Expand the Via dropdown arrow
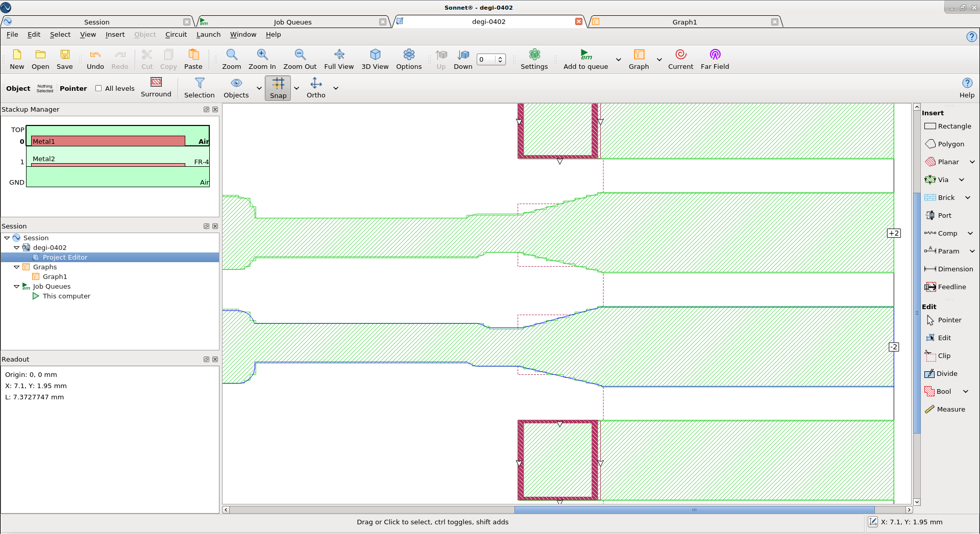This screenshot has width=980, height=534. point(962,180)
